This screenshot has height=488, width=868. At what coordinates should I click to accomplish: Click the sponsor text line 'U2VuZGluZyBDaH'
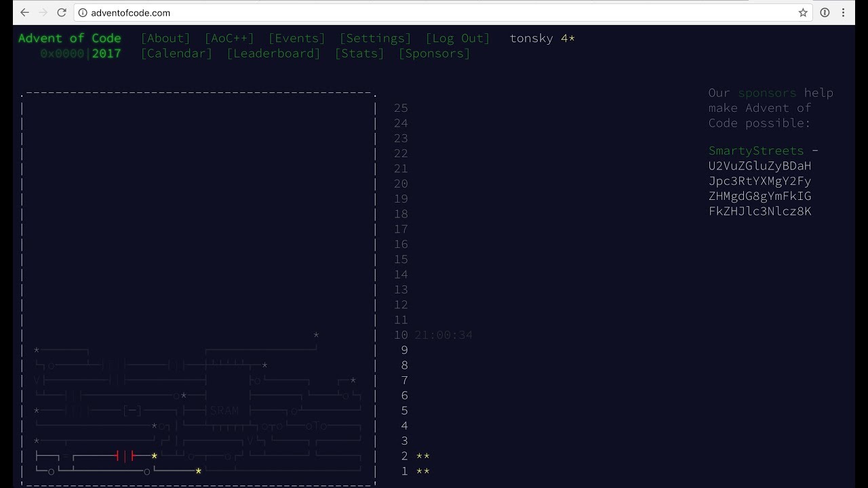tap(760, 166)
